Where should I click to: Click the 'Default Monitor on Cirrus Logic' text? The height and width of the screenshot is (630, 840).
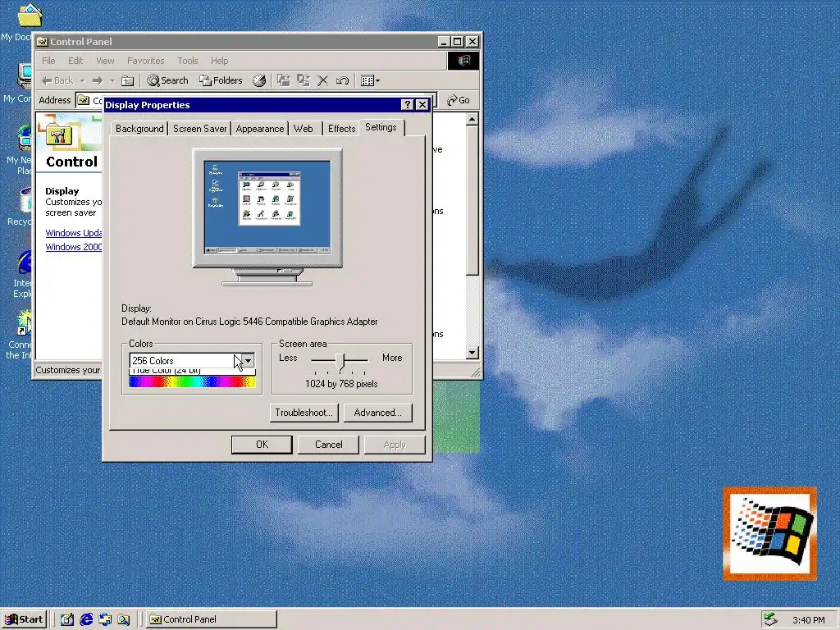pos(249,322)
